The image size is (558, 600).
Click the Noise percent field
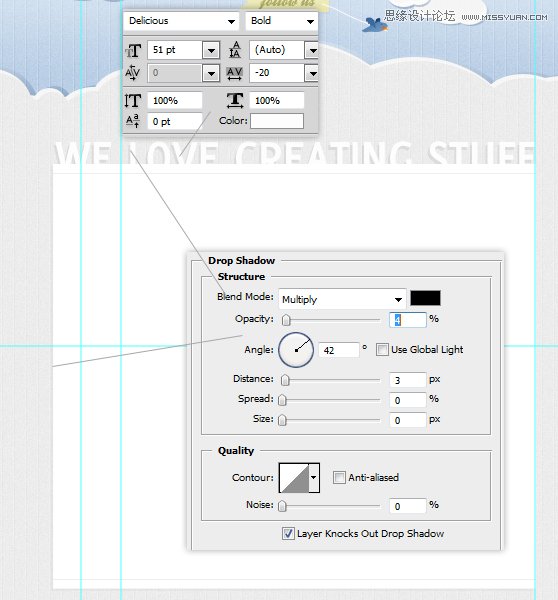click(408, 506)
